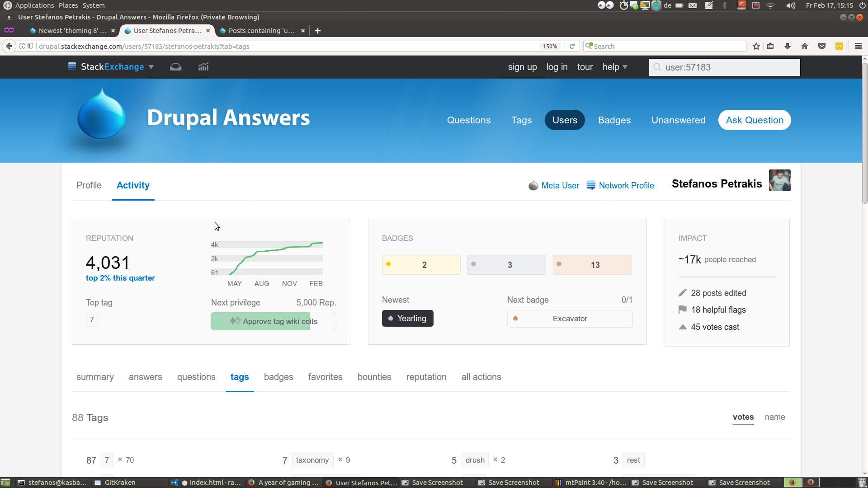This screenshot has height=488, width=868.
Task: Switch to the Profile tab
Action: click(89, 185)
